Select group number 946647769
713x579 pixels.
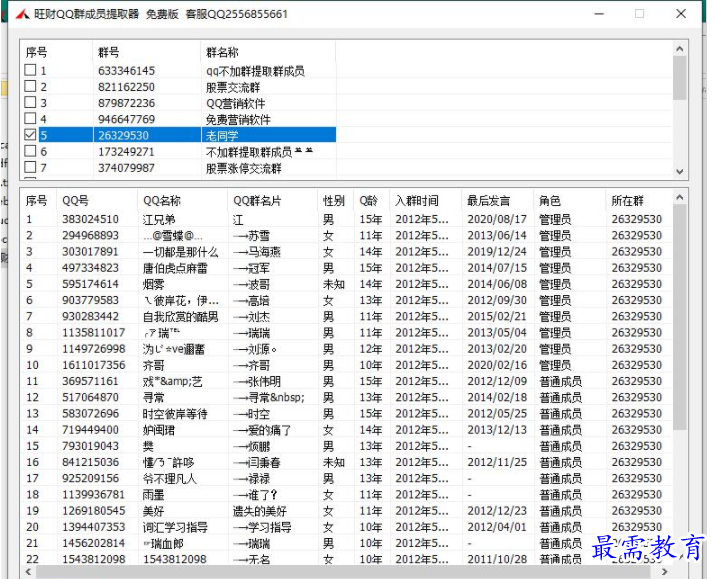pyautogui.click(x=126, y=119)
